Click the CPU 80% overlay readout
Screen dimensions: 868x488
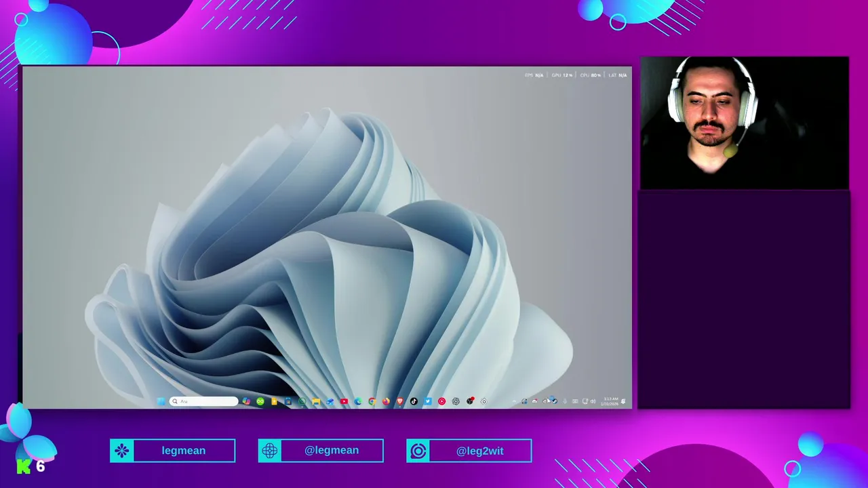[590, 75]
